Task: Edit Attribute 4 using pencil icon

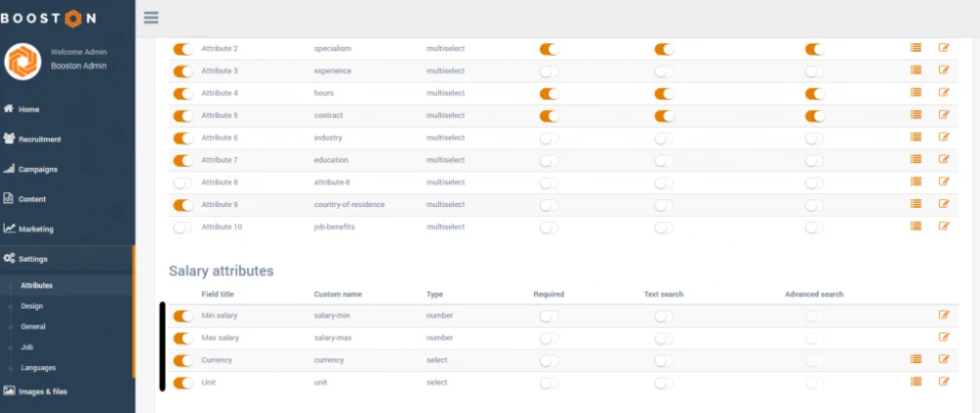Action: [944, 92]
